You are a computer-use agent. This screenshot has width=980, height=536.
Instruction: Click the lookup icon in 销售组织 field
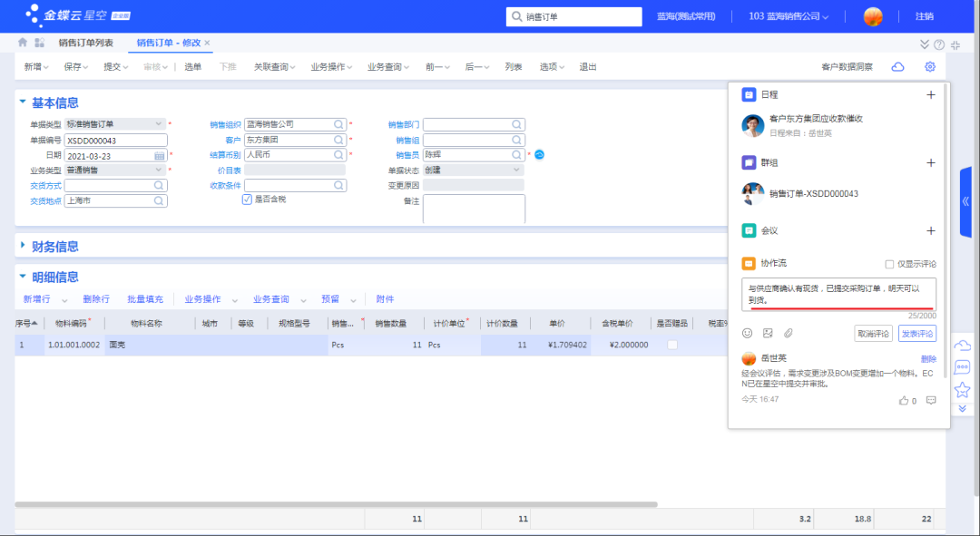point(338,124)
